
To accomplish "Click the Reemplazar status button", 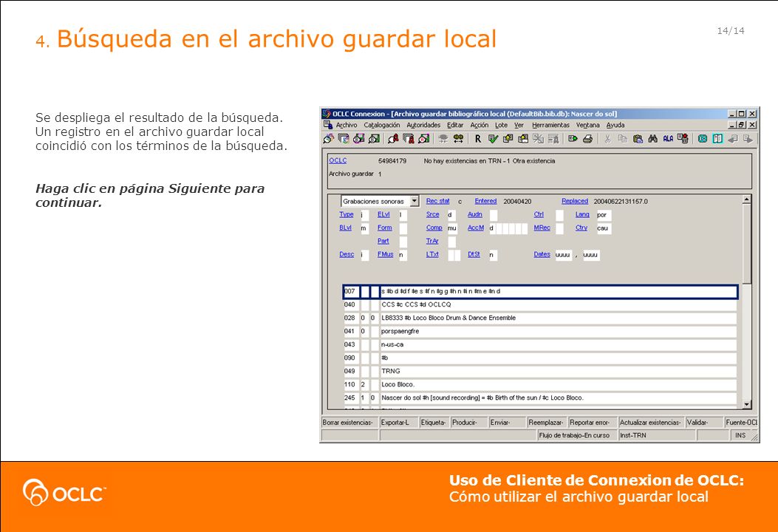I will [547, 423].
